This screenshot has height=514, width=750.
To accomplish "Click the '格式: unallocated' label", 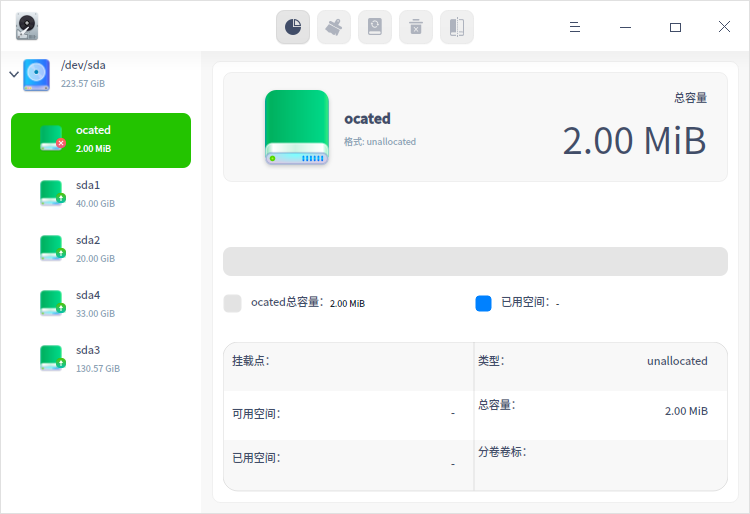I will pyautogui.click(x=380, y=142).
